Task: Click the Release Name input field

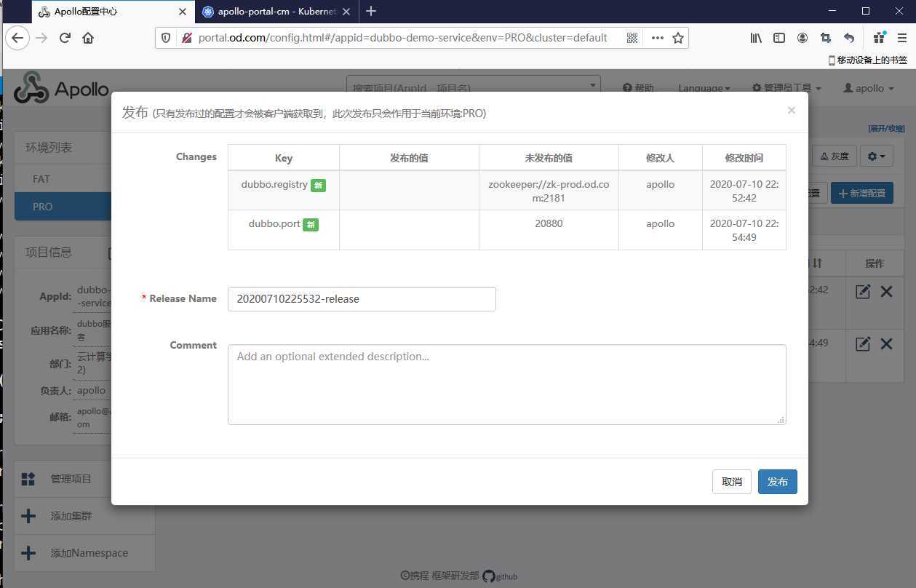Action: point(362,299)
